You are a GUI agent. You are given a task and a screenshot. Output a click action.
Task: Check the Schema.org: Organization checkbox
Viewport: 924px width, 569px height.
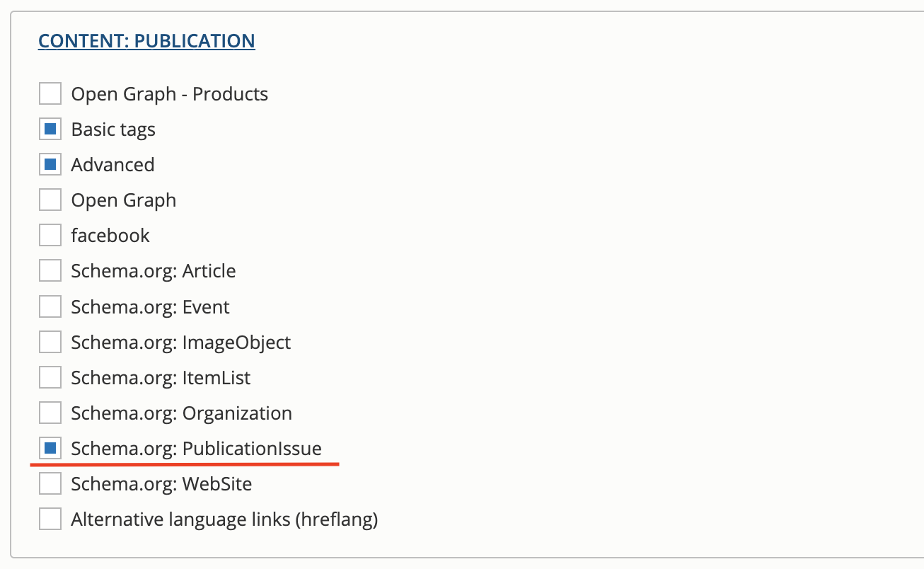point(50,412)
